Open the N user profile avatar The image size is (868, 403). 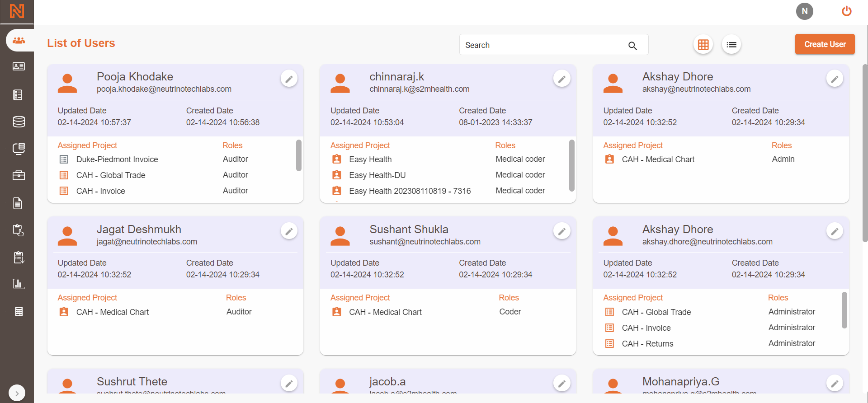(x=804, y=11)
